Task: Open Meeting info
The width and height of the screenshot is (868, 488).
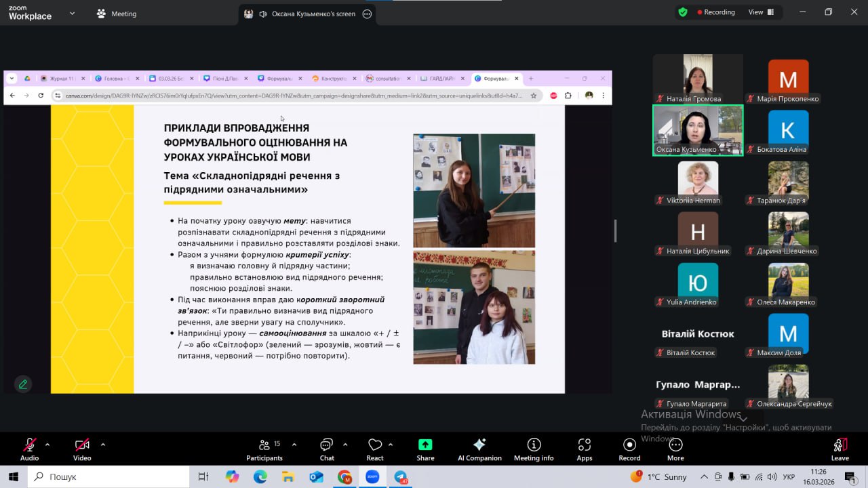Action: (x=534, y=449)
